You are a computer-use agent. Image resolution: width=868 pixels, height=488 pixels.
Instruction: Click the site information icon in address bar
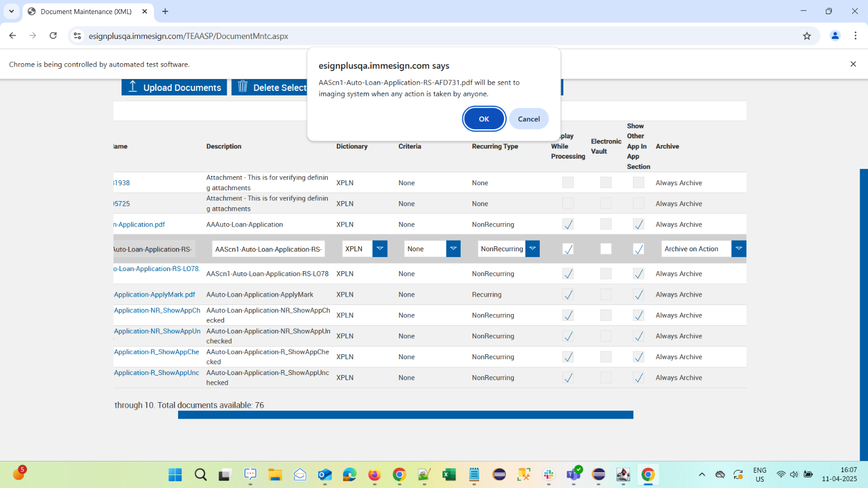[77, 36]
